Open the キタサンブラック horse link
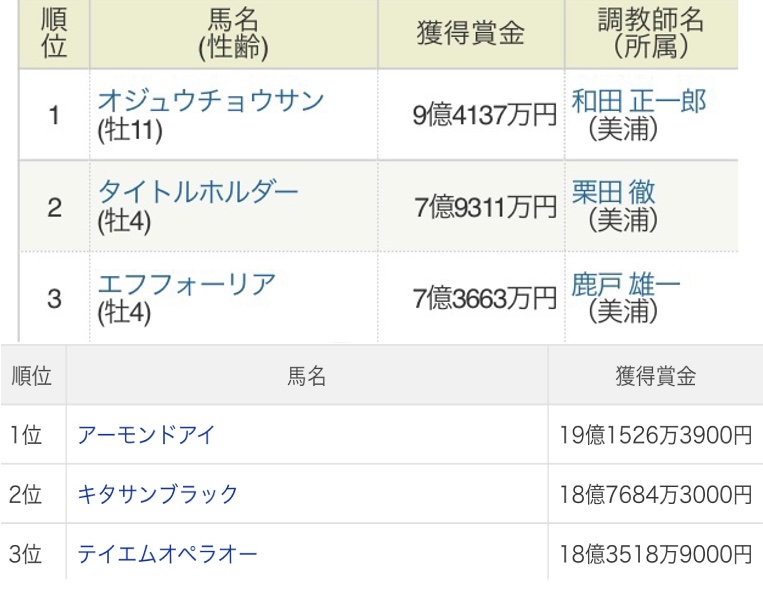The image size is (763, 590). tap(157, 494)
